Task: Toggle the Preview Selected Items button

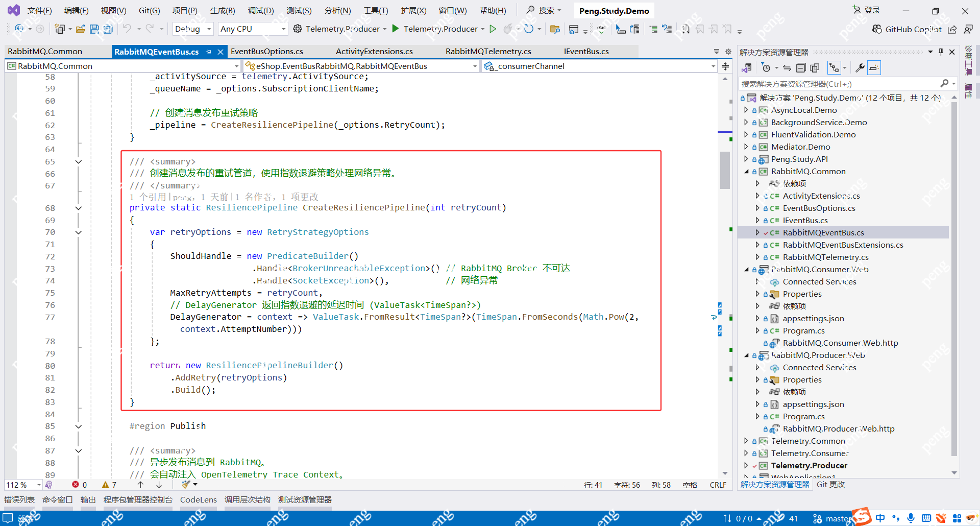Action: point(874,68)
